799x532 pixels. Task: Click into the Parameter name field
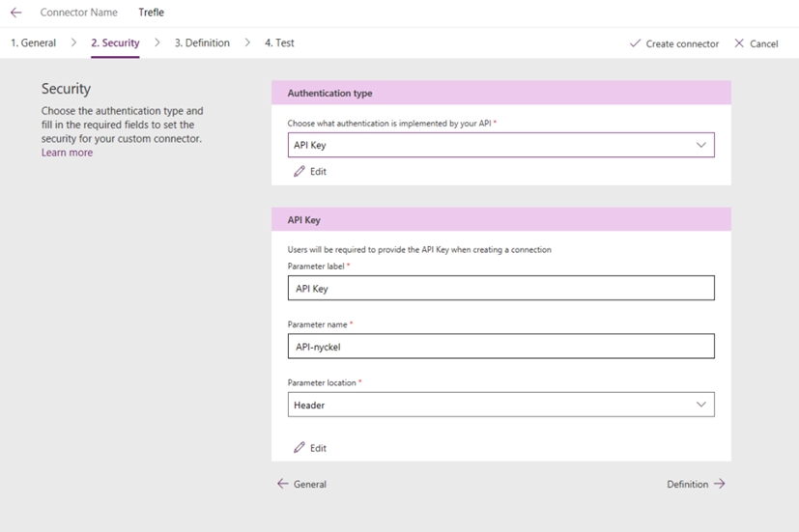pyautogui.click(x=500, y=346)
